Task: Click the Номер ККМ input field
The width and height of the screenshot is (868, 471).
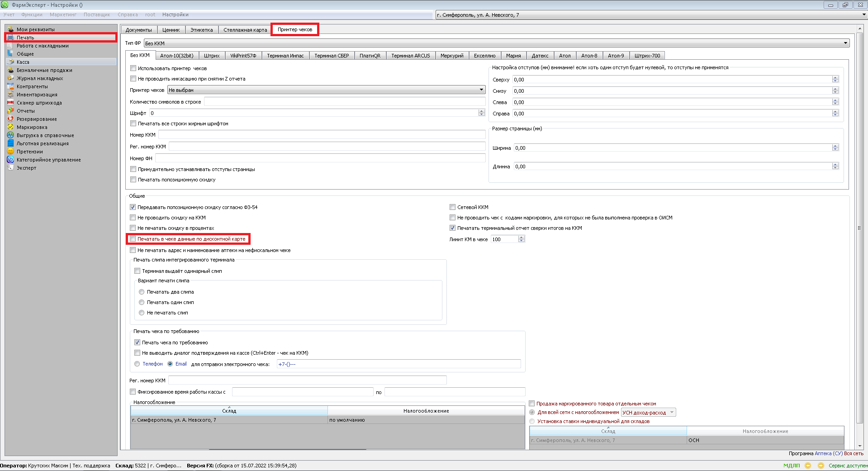Action: 321,135
